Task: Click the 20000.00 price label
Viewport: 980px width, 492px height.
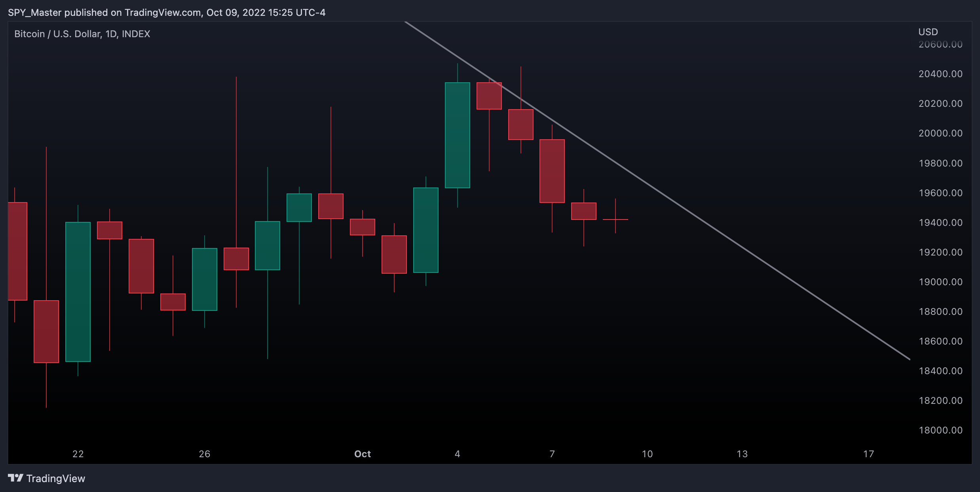Action: pyautogui.click(x=940, y=133)
